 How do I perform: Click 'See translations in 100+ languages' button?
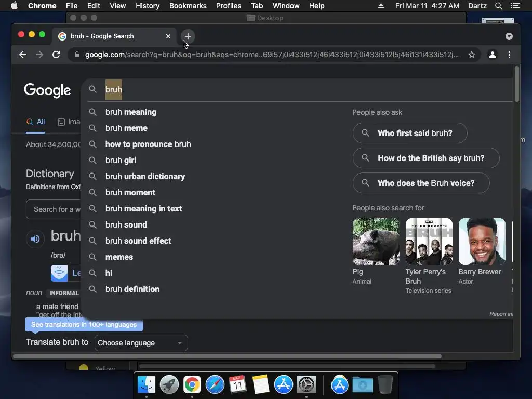(x=84, y=325)
